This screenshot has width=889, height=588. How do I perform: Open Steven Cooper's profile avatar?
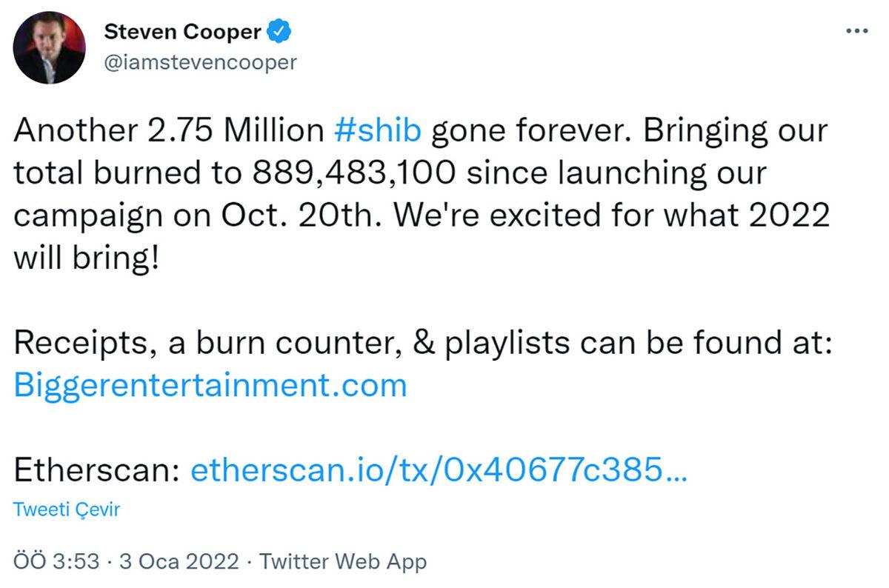point(49,47)
